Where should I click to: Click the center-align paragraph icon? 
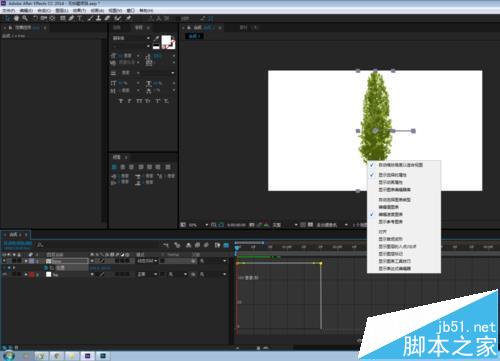pyautogui.click(x=123, y=167)
